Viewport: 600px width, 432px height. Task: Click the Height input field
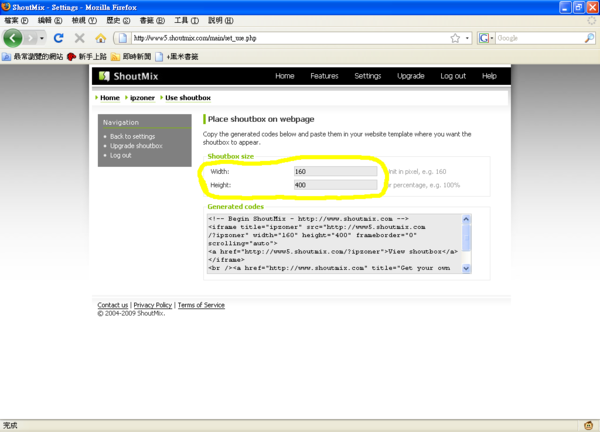pos(335,185)
